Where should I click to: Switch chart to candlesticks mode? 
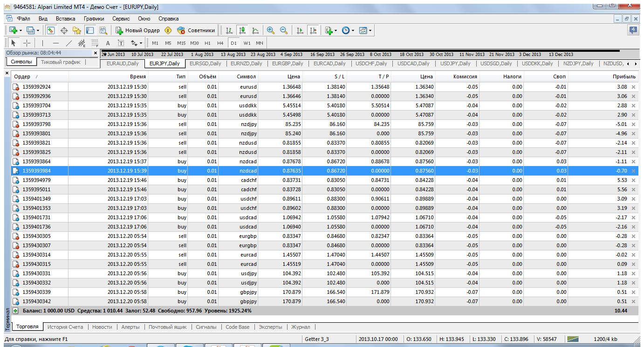point(242,30)
